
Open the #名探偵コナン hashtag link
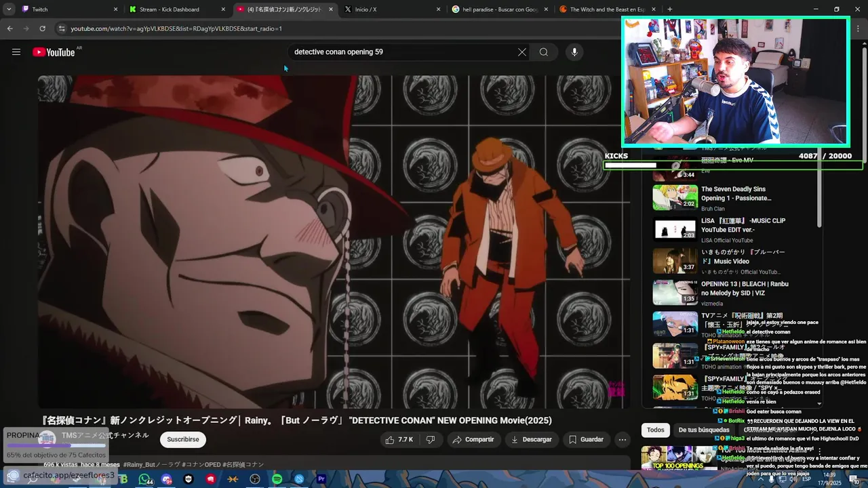pos(243,465)
